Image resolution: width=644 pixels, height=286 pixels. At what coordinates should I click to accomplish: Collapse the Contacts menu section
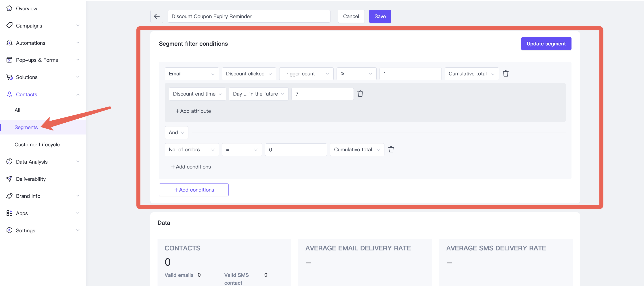click(78, 94)
